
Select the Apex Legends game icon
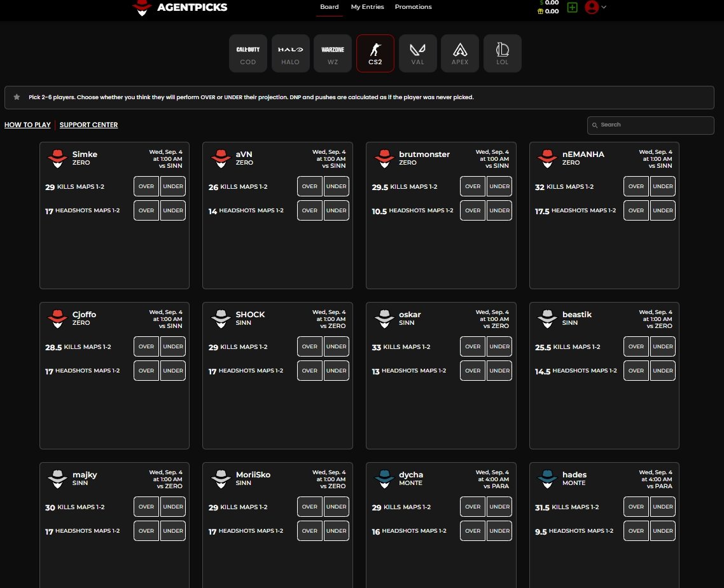tap(460, 53)
